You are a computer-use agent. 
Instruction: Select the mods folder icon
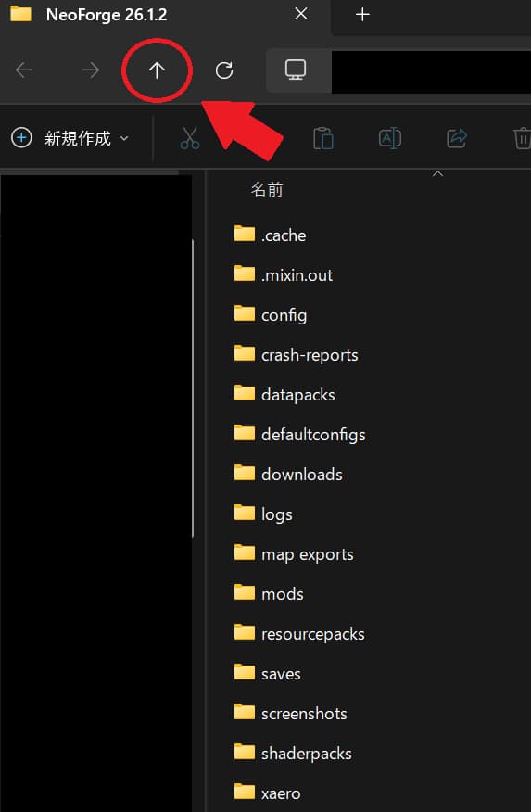(x=245, y=592)
